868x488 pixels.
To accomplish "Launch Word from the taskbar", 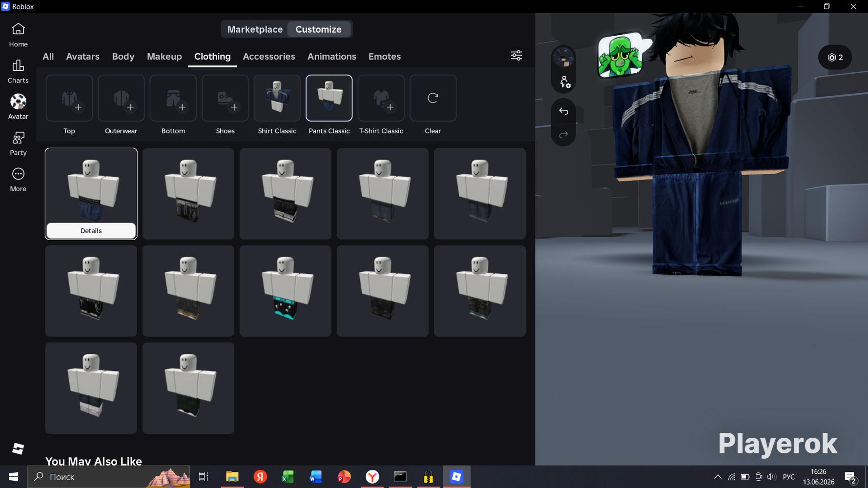I will pyautogui.click(x=316, y=477).
